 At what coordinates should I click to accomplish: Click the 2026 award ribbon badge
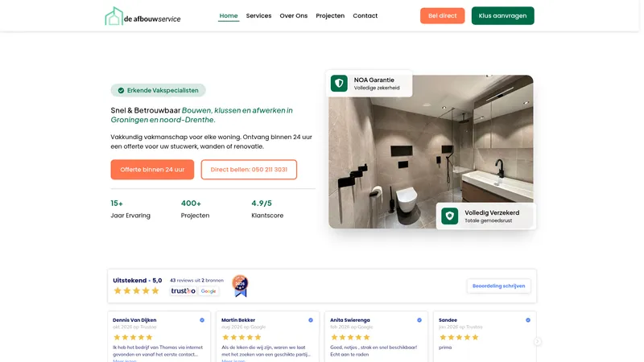click(x=240, y=286)
